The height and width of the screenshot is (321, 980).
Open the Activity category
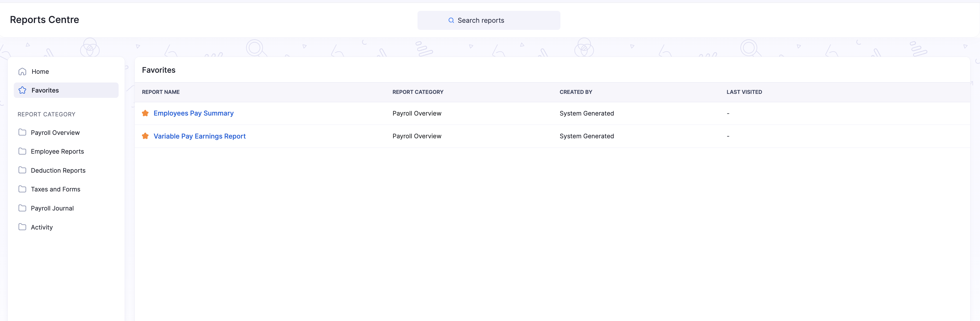pyautogui.click(x=42, y=227)
